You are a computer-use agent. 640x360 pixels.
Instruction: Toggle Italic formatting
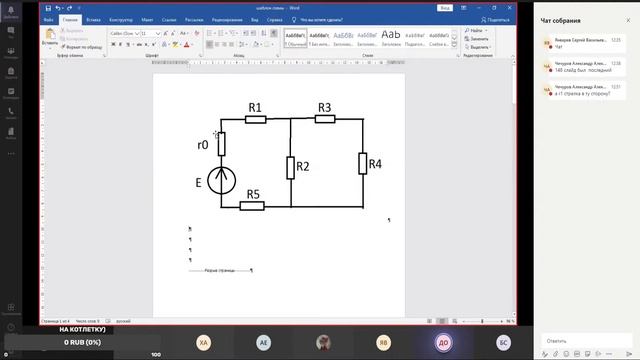click(x=120, y=44)
